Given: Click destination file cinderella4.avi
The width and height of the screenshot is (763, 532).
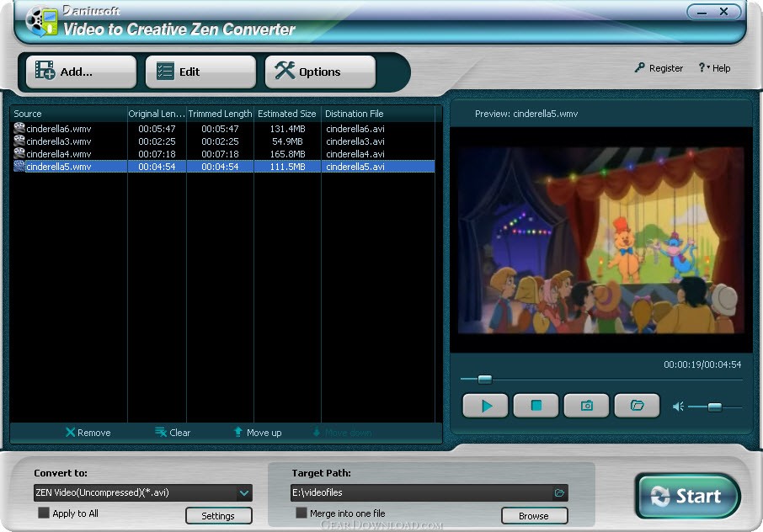Looking at the screenshot, I should pyautogui.click(x=355, y=154).
